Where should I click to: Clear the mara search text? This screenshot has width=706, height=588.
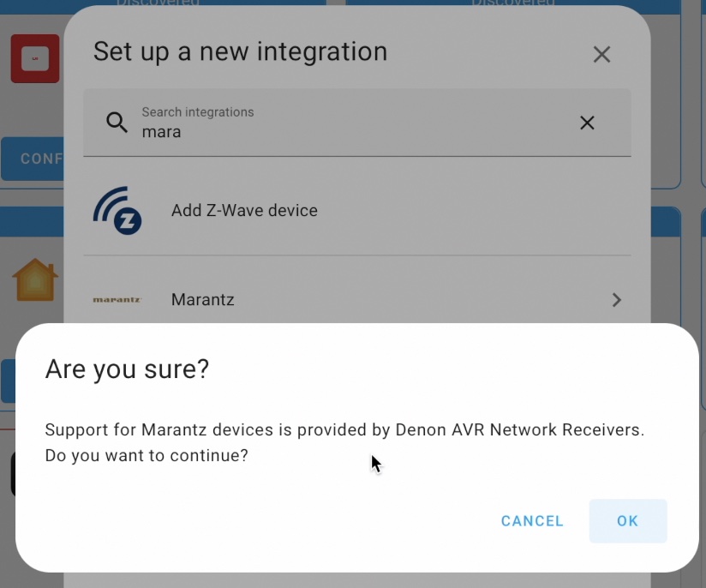pos(587,123)
